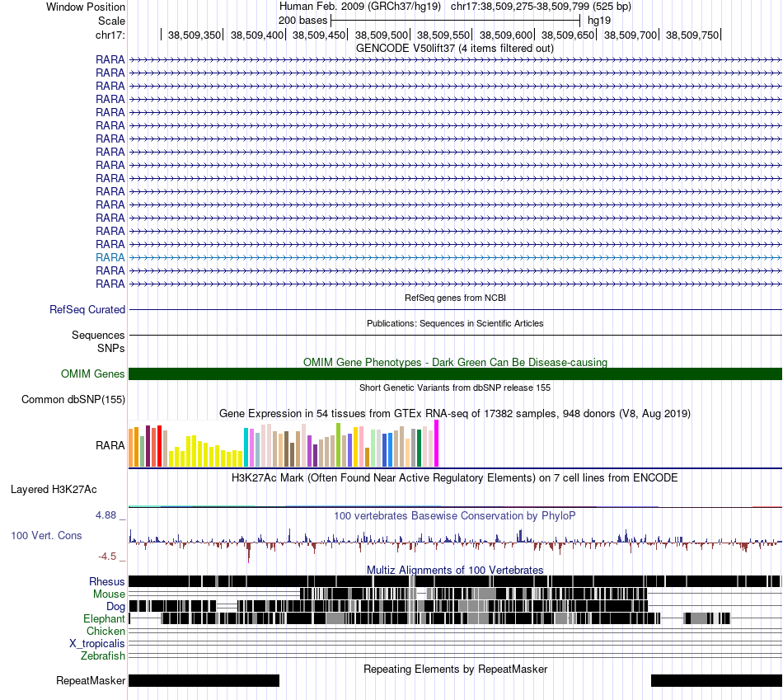The width and height of the screenshot is (783, 700).
Task: Click the 'RepeatMasker' track label
Action: click(x=91, y=680)
